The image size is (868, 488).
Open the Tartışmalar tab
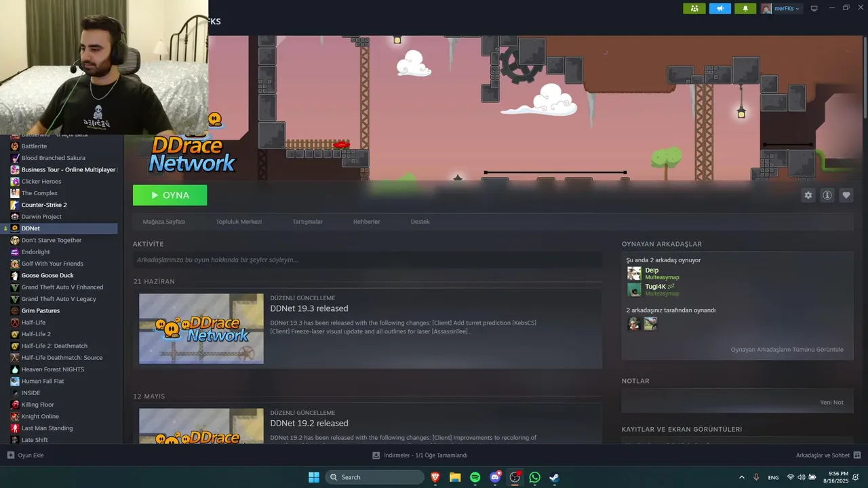point(307,222)
